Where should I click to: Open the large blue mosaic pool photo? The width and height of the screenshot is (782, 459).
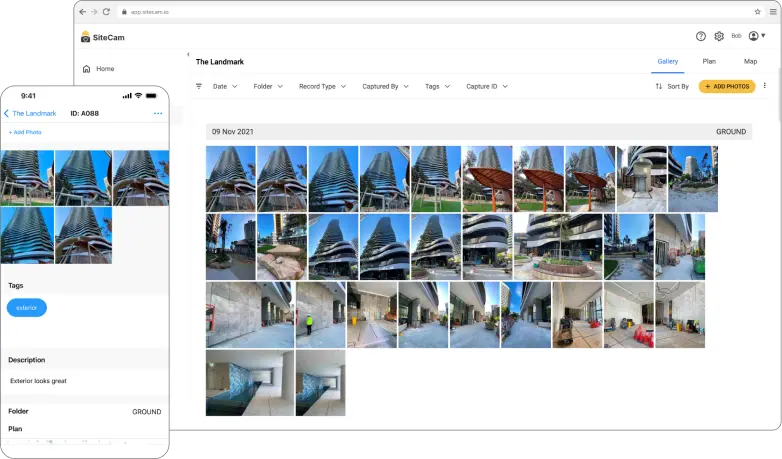(x=250, y=383)
